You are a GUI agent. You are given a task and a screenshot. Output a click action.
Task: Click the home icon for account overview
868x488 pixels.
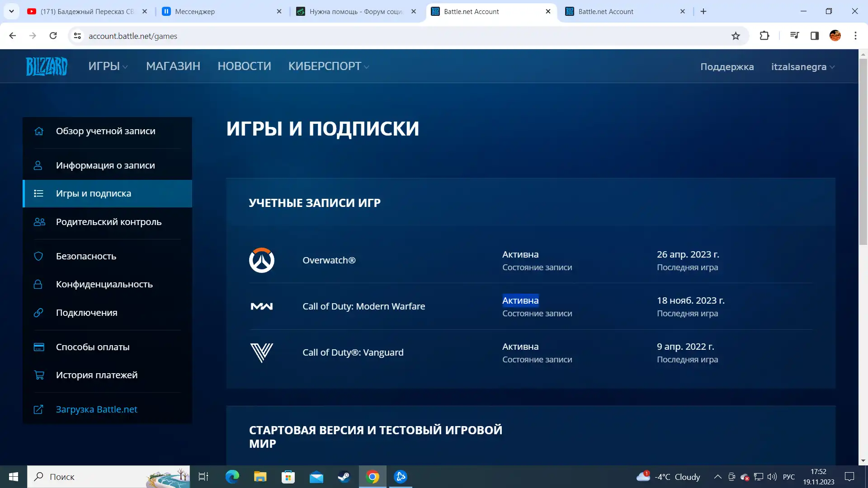click(x=39, y=131)
